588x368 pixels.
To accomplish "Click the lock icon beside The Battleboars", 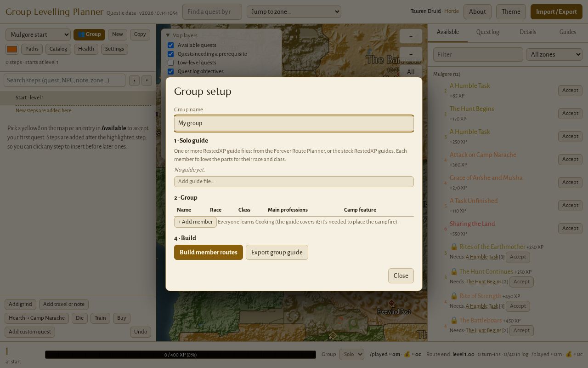I will click(x=454, y=320).
